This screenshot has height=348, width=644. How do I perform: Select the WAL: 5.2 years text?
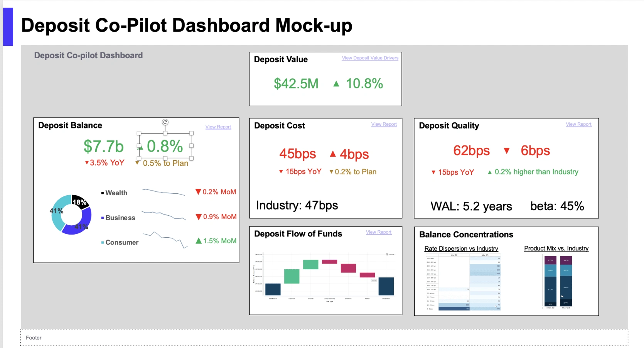[471, 206]
